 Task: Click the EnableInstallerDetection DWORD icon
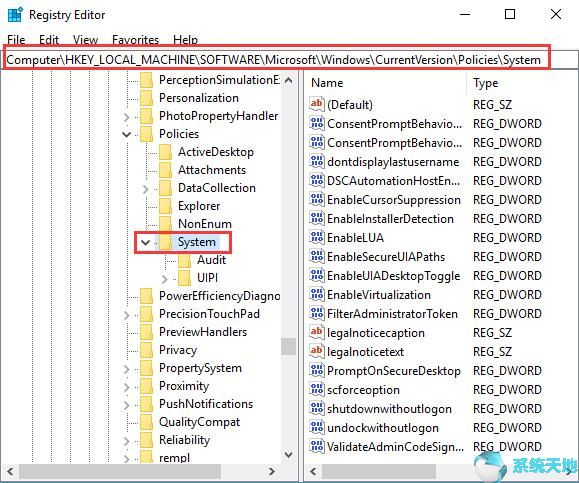316,218
